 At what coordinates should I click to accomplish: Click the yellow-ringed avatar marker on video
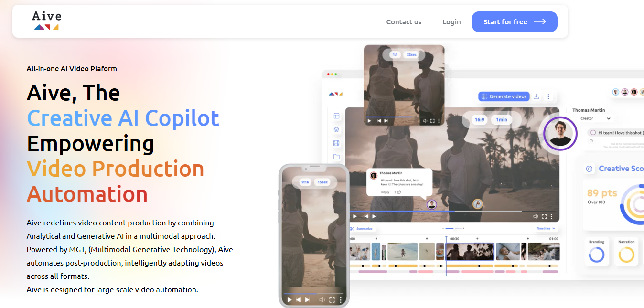(478, 204)
